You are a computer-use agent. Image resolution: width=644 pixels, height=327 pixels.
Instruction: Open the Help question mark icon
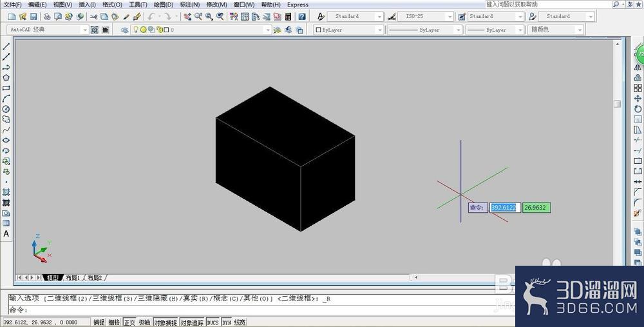point(302,17)
